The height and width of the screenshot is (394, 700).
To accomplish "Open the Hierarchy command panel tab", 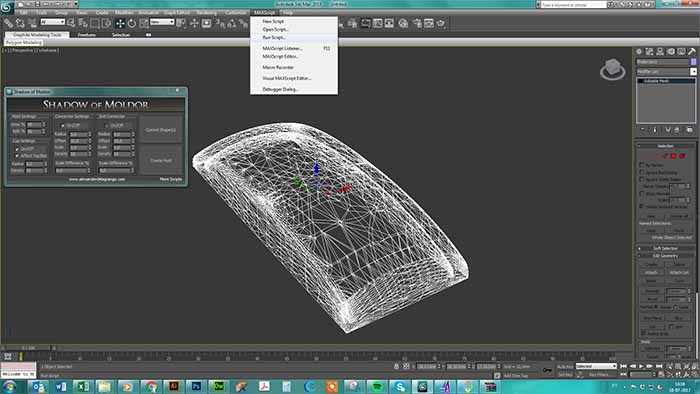I will pyautogui.click(x=660, y=52).
